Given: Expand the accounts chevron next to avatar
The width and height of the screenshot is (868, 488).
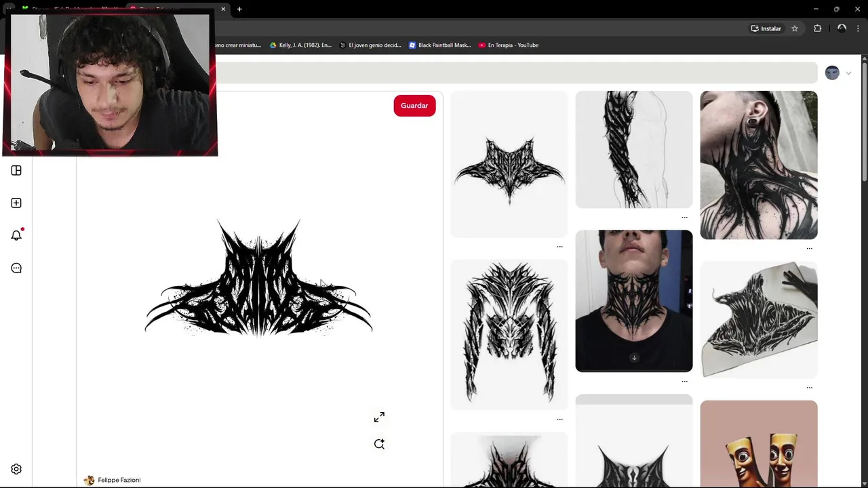Looking at the screenshot, I should tap(848, 73).
